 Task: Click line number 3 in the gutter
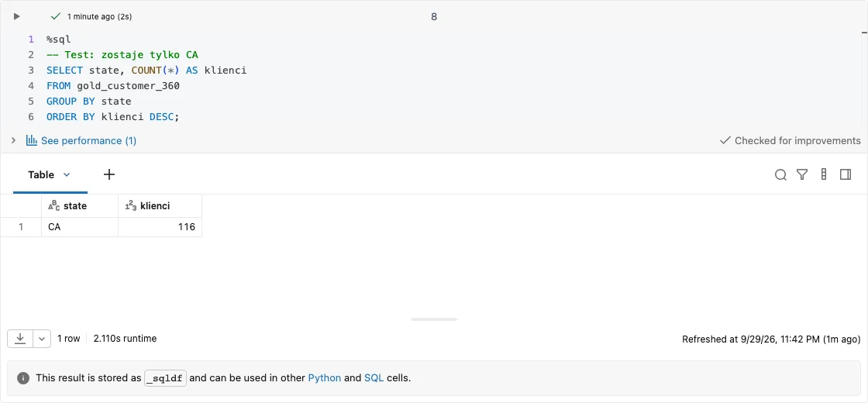click(31, 71)
